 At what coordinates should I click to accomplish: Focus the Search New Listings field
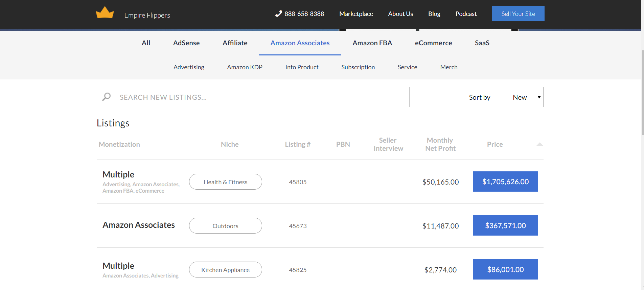[253, 97]
